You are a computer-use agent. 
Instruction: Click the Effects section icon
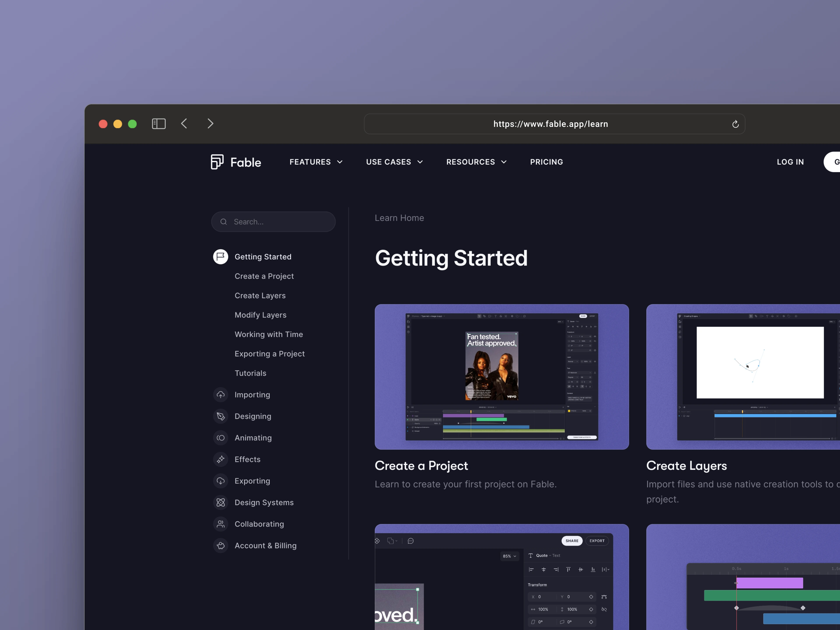click(x=221, y=458)
